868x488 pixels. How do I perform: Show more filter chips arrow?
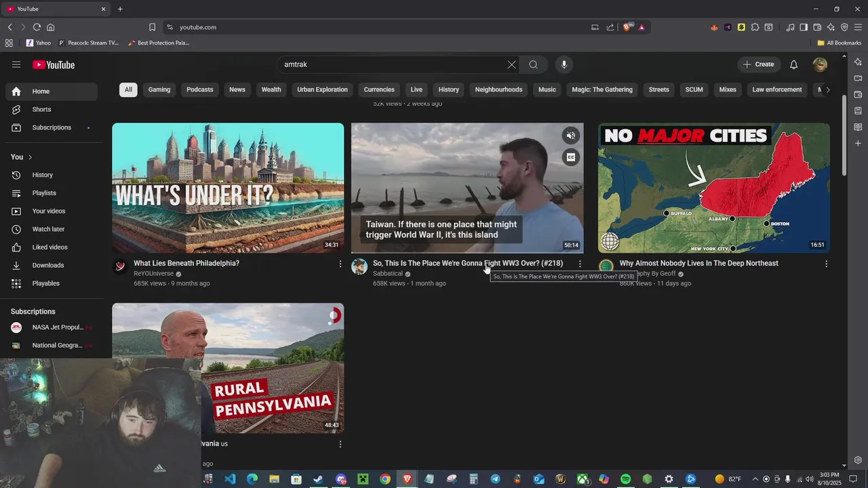pos(827,89)
